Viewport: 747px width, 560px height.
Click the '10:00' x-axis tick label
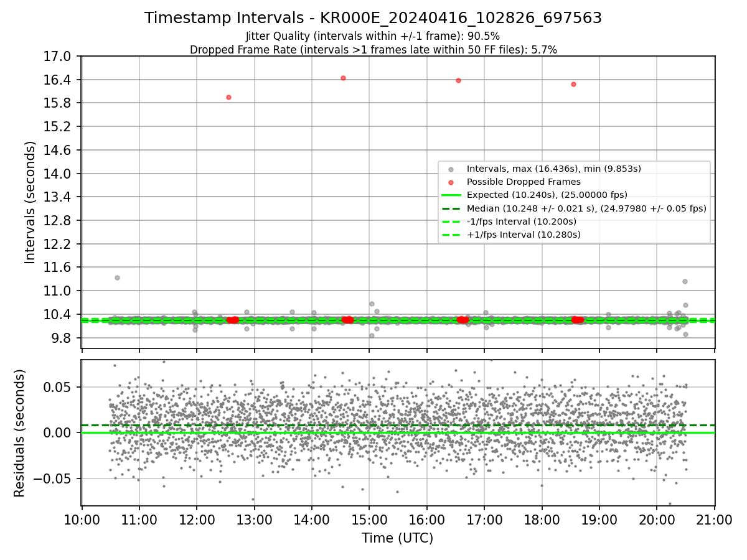82,521
